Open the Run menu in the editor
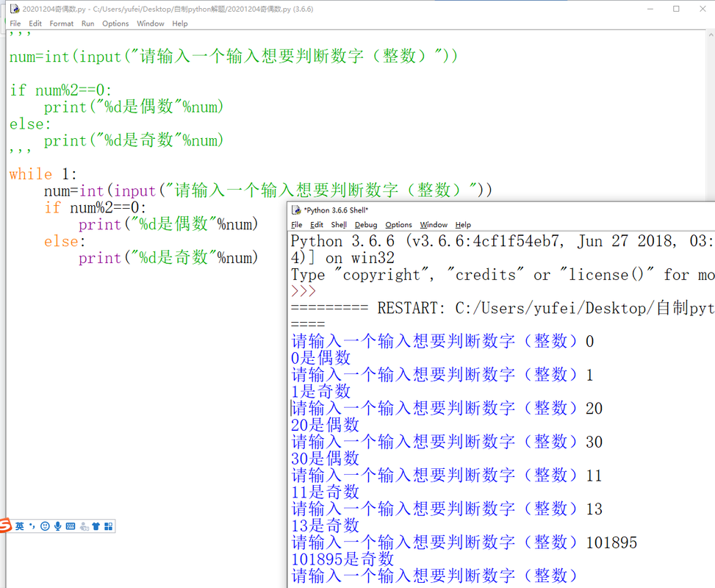The width and height of the screenshot is (715, 588). tap(87, 24)
